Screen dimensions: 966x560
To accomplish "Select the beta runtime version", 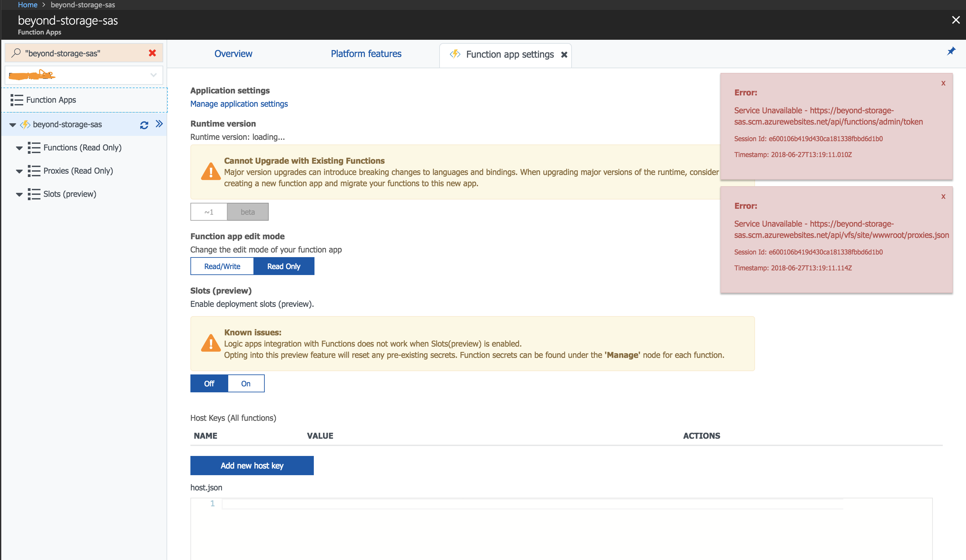I will tap(247, 211).
